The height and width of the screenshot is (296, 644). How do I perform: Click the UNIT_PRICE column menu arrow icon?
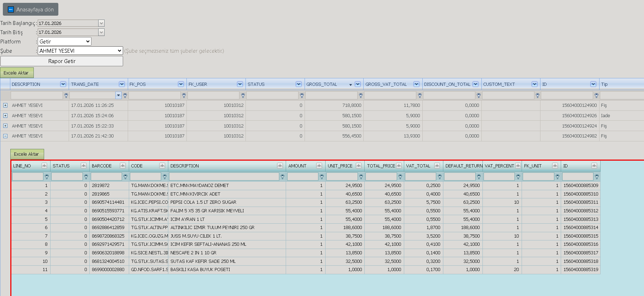click(x=358, y=166)
